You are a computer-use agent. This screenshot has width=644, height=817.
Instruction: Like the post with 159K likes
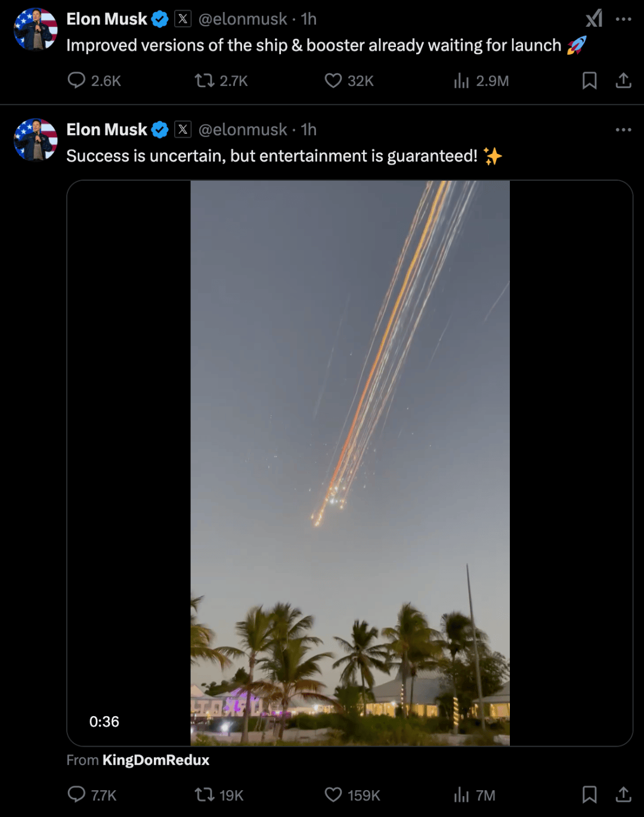(333, 794)
